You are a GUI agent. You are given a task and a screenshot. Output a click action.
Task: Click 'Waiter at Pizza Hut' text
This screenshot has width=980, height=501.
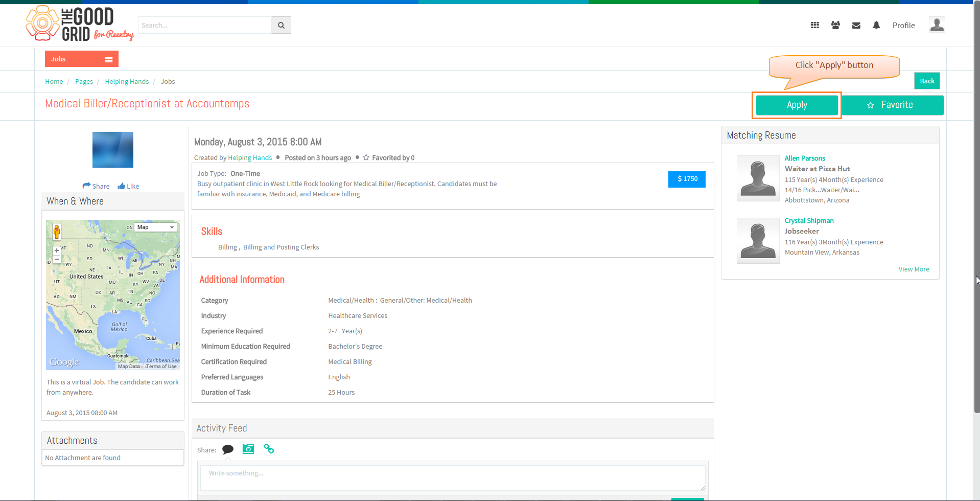point(817,169)
